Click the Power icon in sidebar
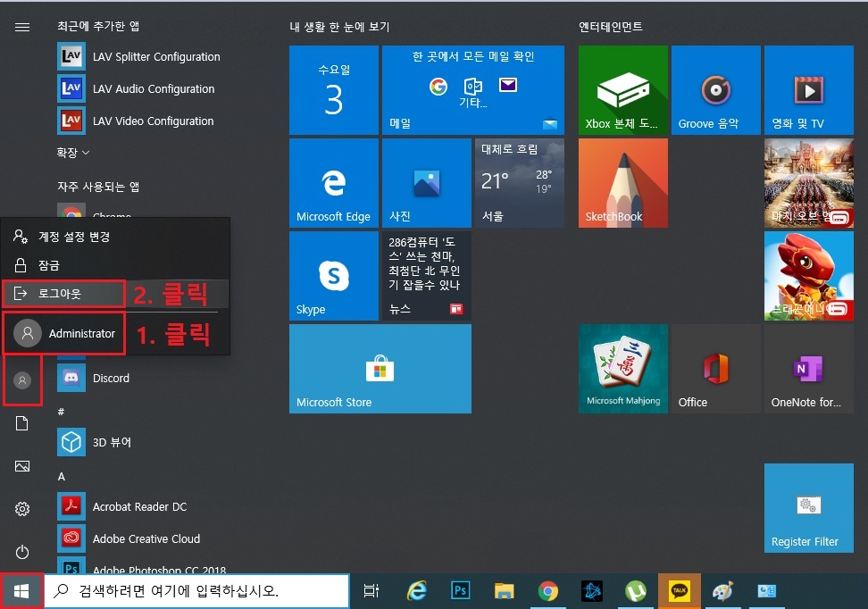The image size is (868, 609). [22, 552]
